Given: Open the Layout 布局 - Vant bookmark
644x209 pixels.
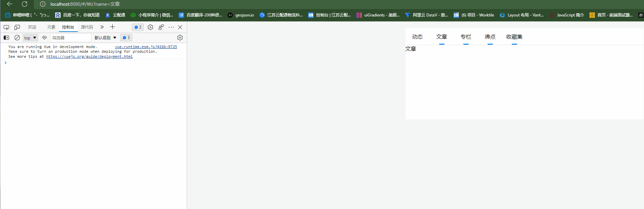Looking at the screenshot, I should coord(522,15).
